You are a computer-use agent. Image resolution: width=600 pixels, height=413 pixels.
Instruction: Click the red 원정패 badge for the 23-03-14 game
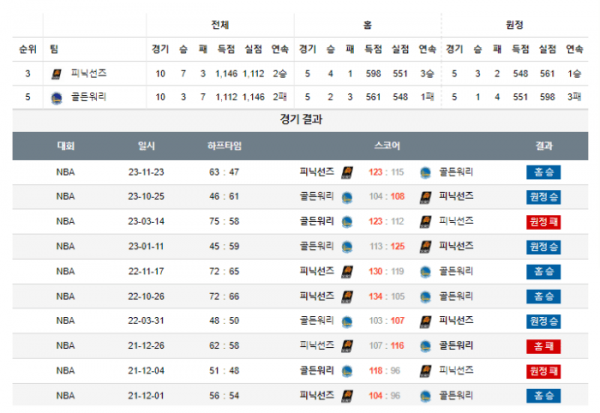point(543,222)
